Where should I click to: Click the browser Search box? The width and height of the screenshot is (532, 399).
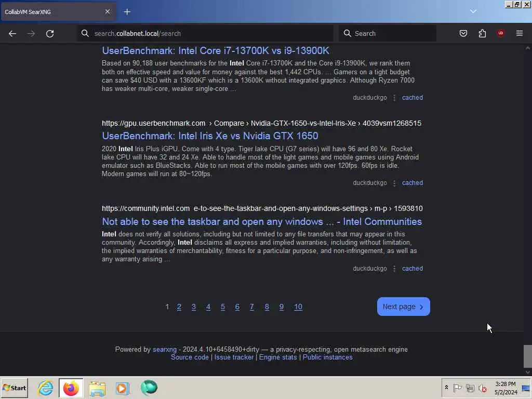[x=388, y=33]
